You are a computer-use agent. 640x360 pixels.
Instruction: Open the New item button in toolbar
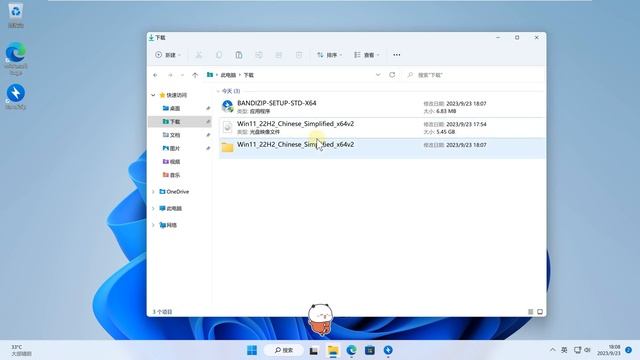(168, 55)
